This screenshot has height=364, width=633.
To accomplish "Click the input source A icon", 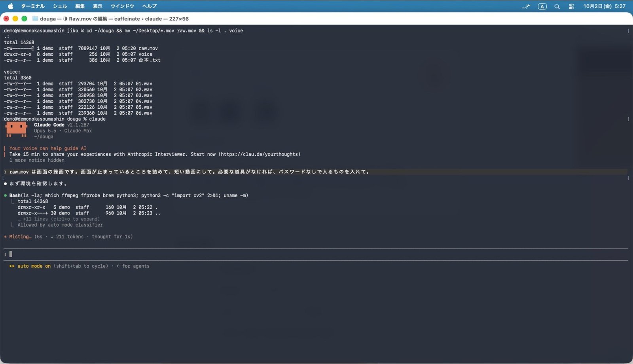I will point(542,6).
